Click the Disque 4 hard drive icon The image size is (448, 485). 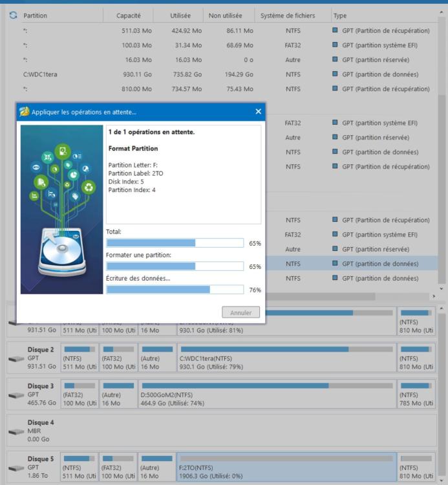(x=17, y=430)
